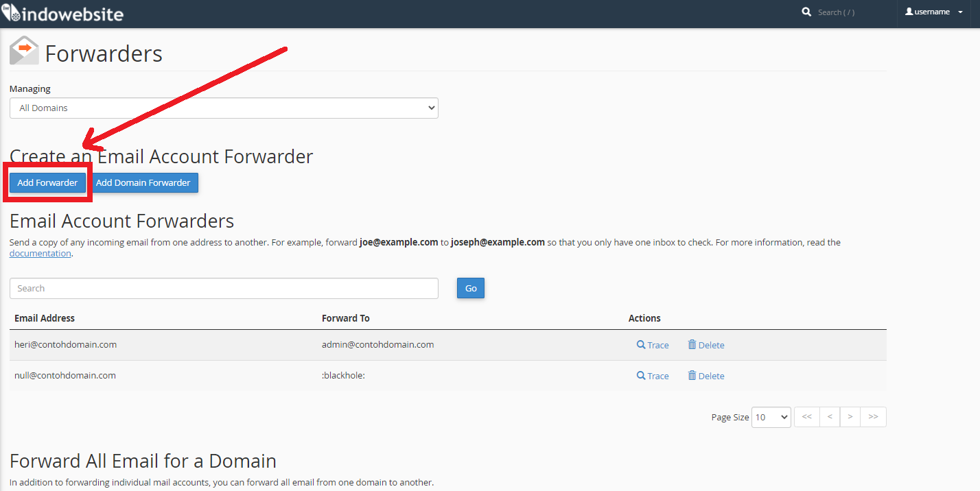
Task: Click the Search ( / ) field in the top bar
Action: tap(837, 12)
